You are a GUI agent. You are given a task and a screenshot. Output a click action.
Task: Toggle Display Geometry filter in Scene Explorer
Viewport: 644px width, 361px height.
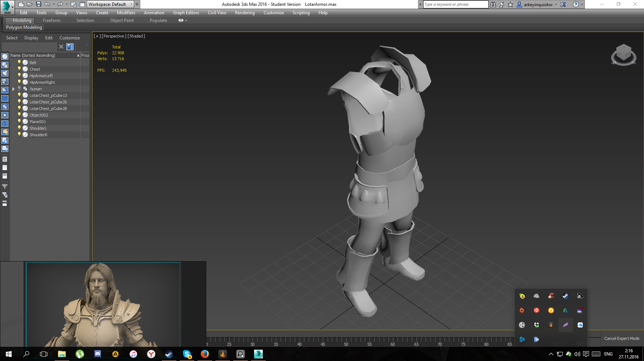pyautogui.click(x=5, y=56)
